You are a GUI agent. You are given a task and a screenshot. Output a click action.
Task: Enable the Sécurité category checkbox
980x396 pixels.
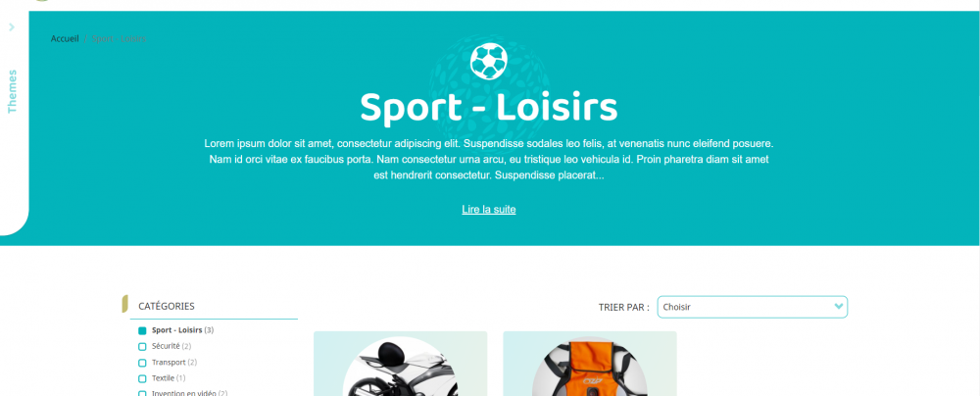[x=142, y=347]
